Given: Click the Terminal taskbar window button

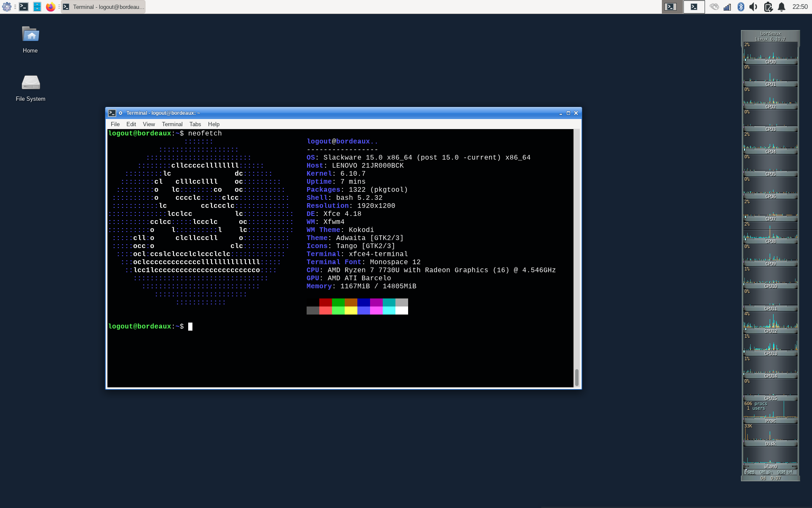Looking at the screenshot, I should click(104, 7).
